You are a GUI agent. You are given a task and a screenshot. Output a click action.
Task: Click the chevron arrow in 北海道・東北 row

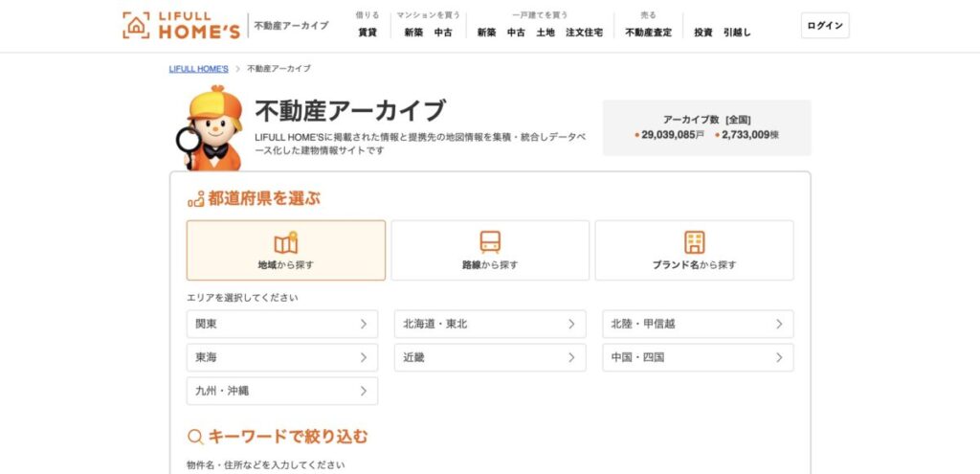[571, 324]
